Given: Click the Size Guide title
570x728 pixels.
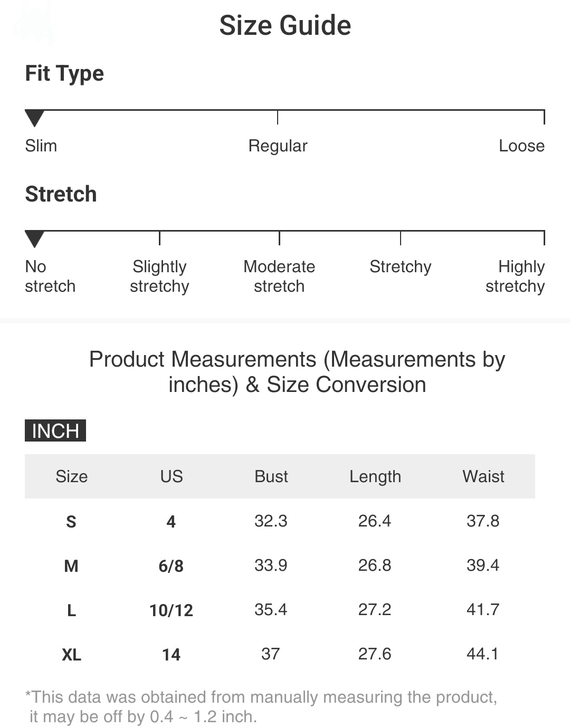Looking at the screenshot, I should point(285,25).
